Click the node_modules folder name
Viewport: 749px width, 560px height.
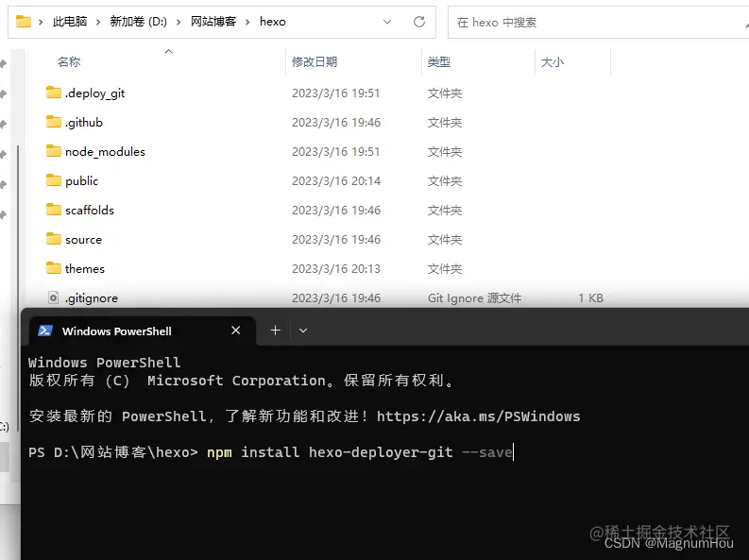(x=105, y=152)
